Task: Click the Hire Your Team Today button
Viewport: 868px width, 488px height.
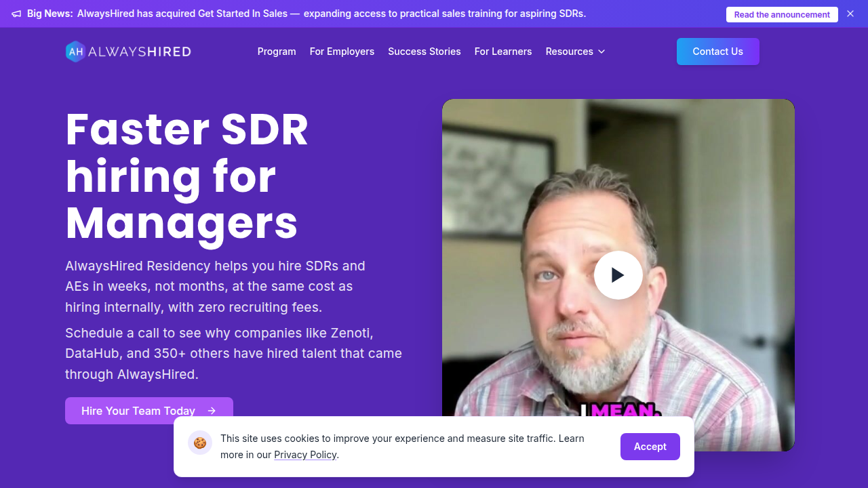Action: pyautogui.click(x=149, y=411)
